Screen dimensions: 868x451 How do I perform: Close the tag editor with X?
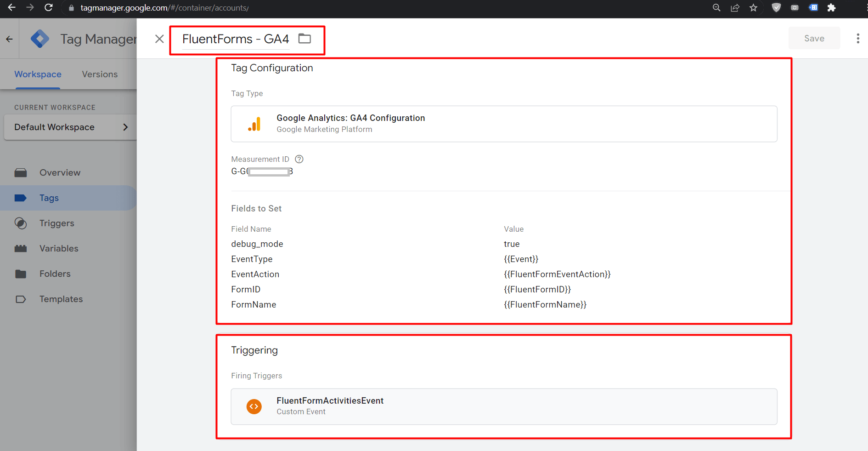(159, 39)
